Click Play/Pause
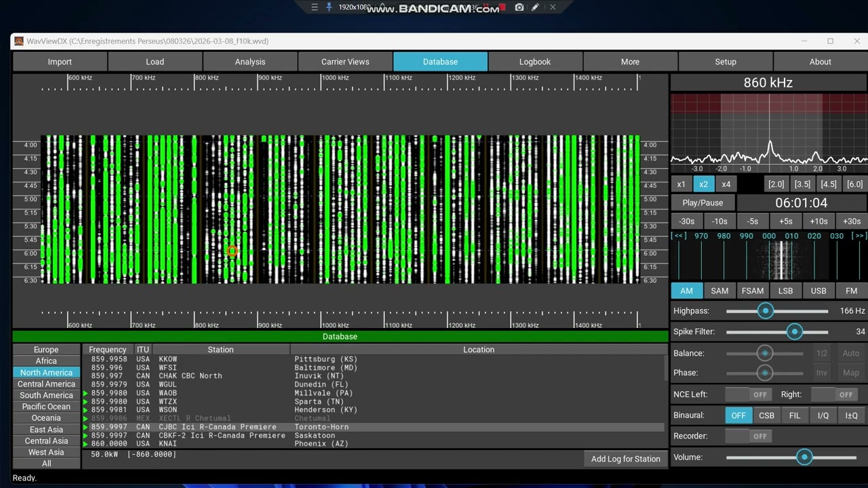 [x=703, y=203]
